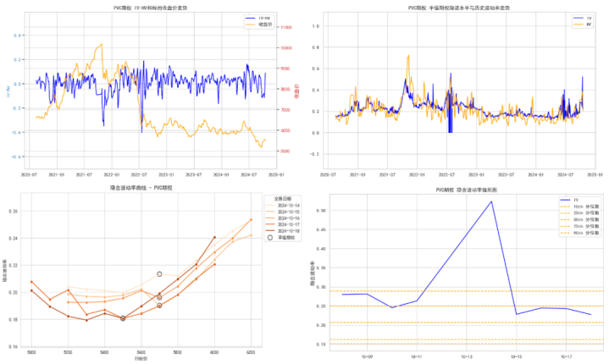Click '2023-01' x tick in IV vs HV chart
Screen dimensions: 609x364
476,175
